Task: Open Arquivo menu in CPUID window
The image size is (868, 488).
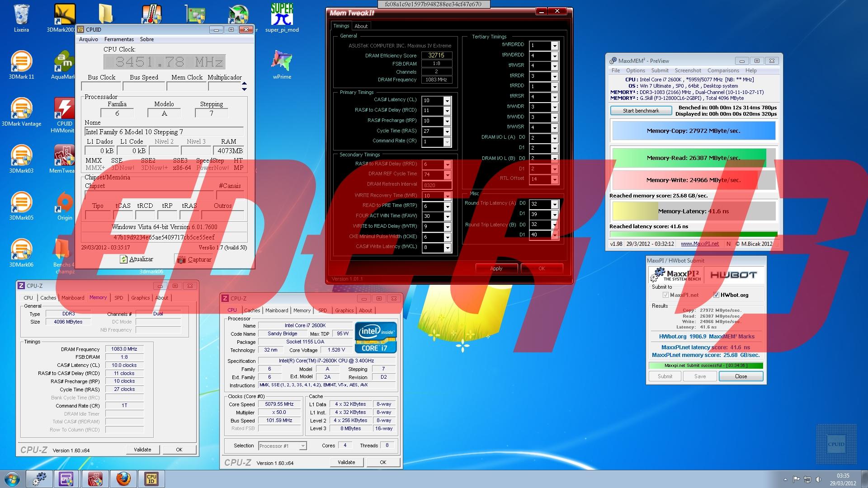Action: pyautogui.click(x=89, y=39)
